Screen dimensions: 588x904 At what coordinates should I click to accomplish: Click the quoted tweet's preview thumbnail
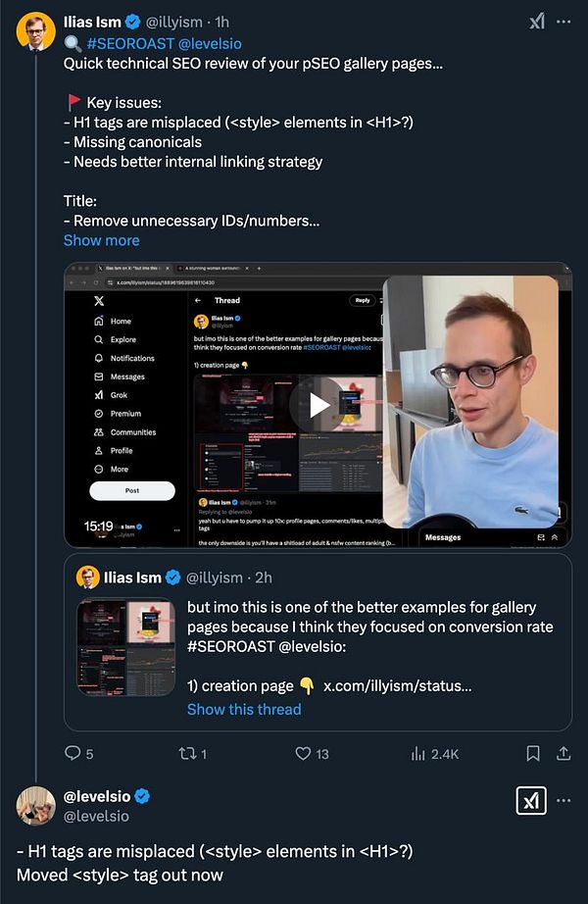coord(125,647)
